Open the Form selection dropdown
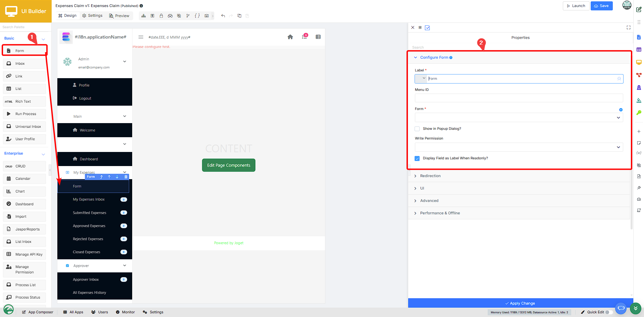Image resolution: width=644 pixels, height=317 pixels. tap(519, 117)
